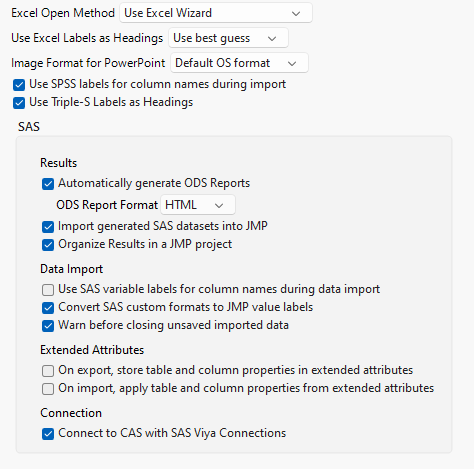Click the SAS section heading
Image resolution: width=474 pixels, height=469 pixels.
[29, 127]
